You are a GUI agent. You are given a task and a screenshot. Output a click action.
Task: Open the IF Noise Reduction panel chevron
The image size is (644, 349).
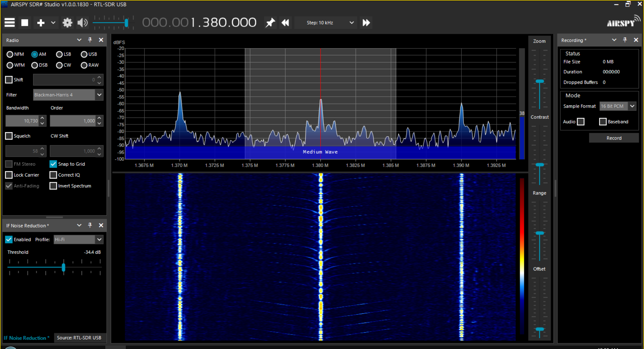(x=79, y=226)
